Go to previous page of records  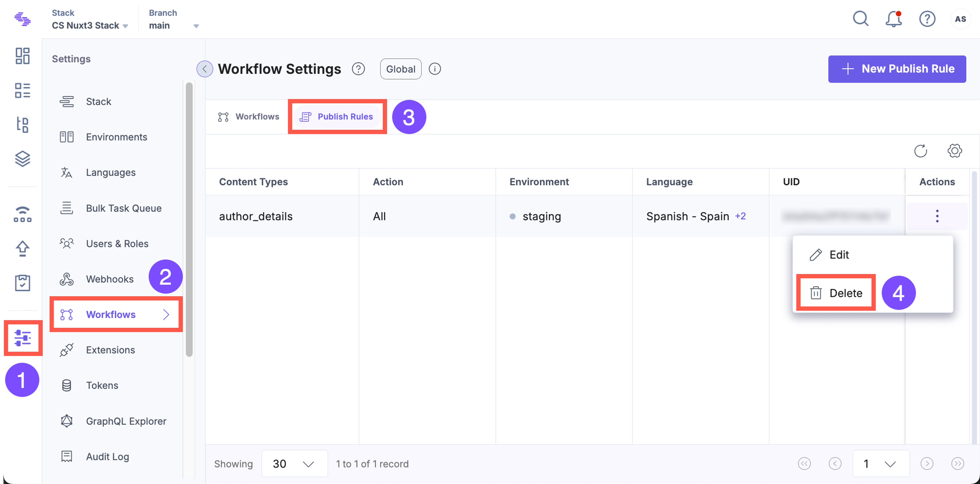835,463
